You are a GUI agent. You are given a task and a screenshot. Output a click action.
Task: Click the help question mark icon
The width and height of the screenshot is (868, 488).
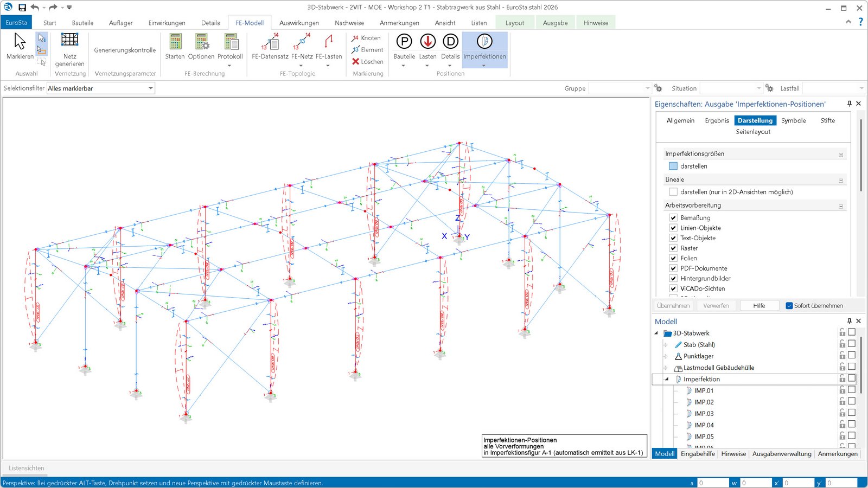coord(860,22)
